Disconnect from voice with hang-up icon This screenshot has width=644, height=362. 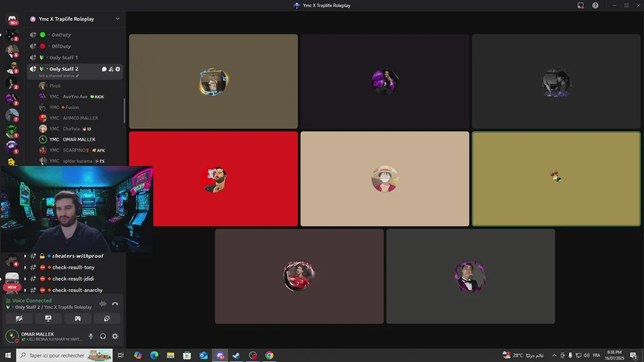(x=115, y=304)
